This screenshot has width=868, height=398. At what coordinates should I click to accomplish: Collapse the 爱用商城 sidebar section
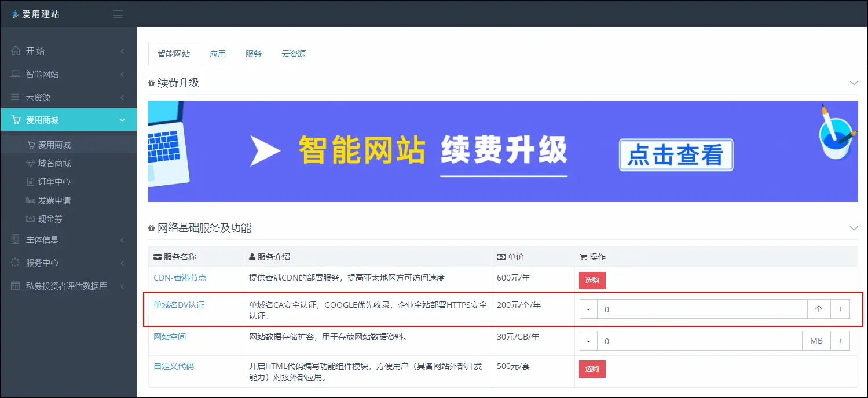[122, 120]
